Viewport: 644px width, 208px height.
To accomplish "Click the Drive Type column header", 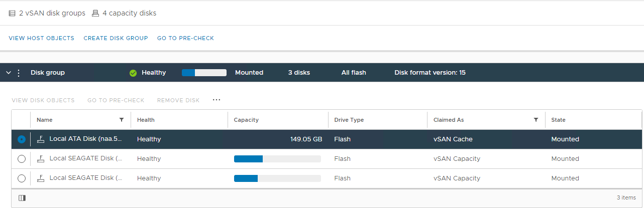I will (x=349, y=120).
